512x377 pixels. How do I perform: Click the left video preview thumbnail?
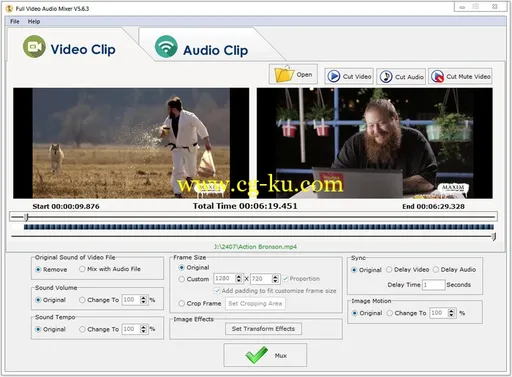tap(131, 143)
